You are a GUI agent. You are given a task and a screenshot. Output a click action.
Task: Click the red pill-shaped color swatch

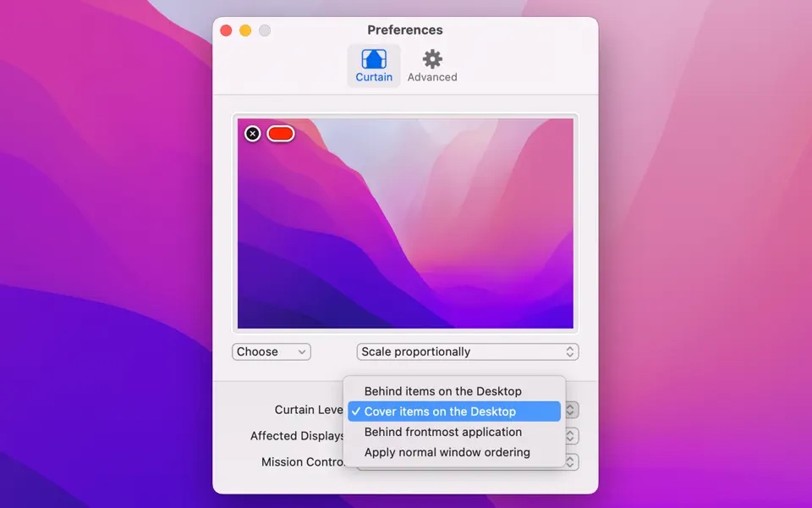(281, 134)
